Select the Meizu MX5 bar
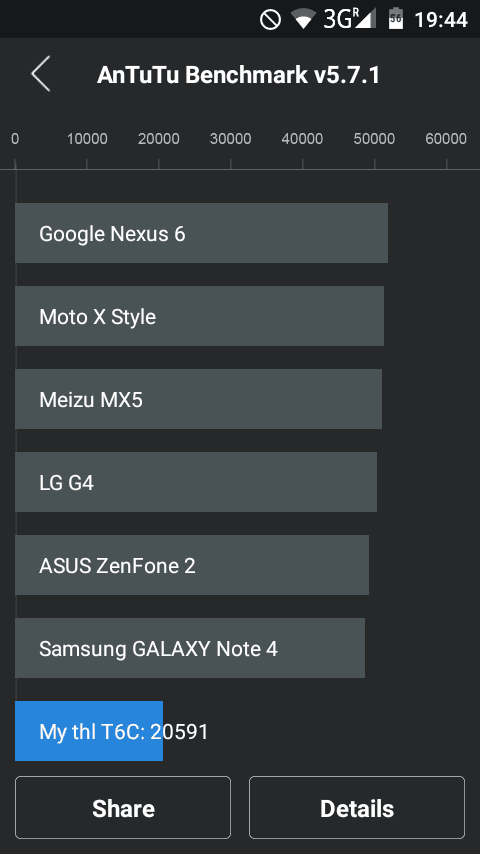This screenshot has height=854, width=480. tap(198, 399)
